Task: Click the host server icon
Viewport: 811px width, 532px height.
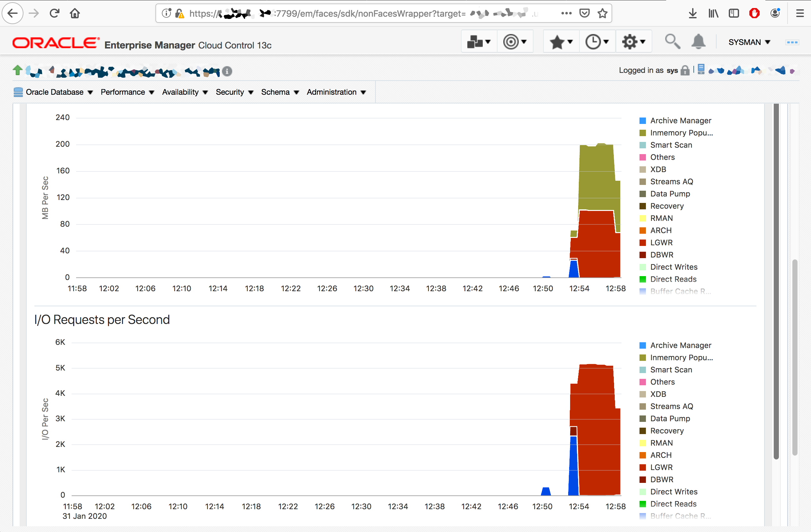Action: pyautogui.click(x=701, y=69)
